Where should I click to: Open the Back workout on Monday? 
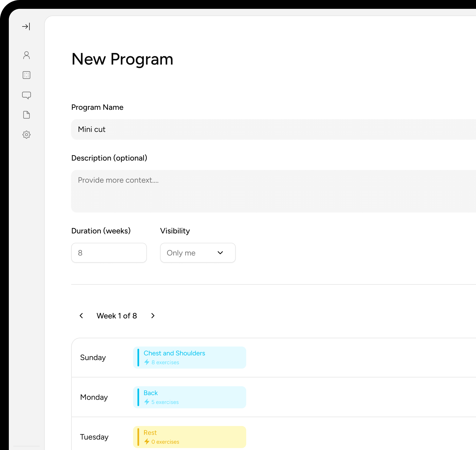click(189, 397)
